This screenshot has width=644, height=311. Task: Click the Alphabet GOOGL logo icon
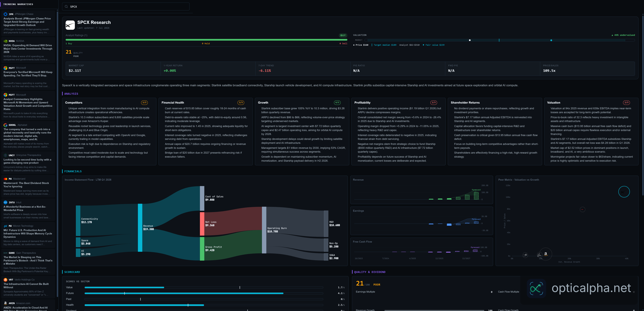pyautogui.click(x=5, y=125)
